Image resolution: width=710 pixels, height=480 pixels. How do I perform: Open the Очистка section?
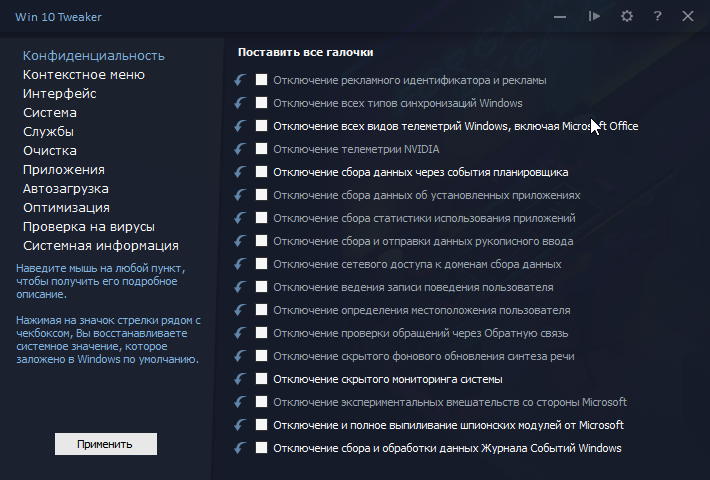[x=50, y=151]
